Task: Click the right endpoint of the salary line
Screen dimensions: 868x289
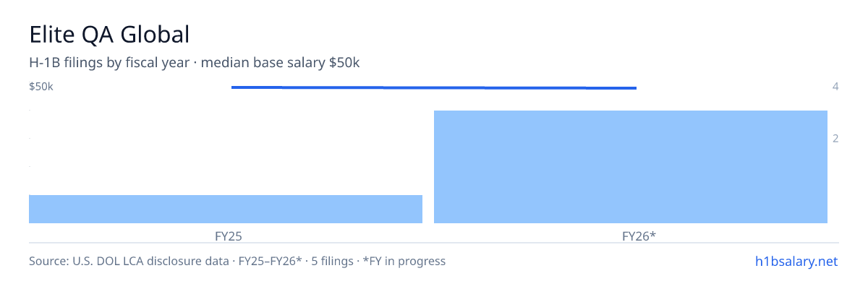Action: 636,88
